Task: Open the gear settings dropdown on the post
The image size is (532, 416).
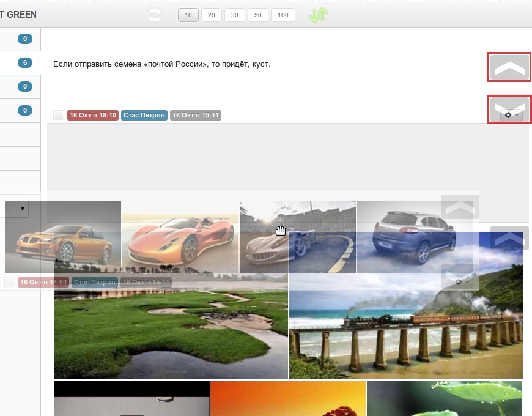Action: click(x=511, y=115)
